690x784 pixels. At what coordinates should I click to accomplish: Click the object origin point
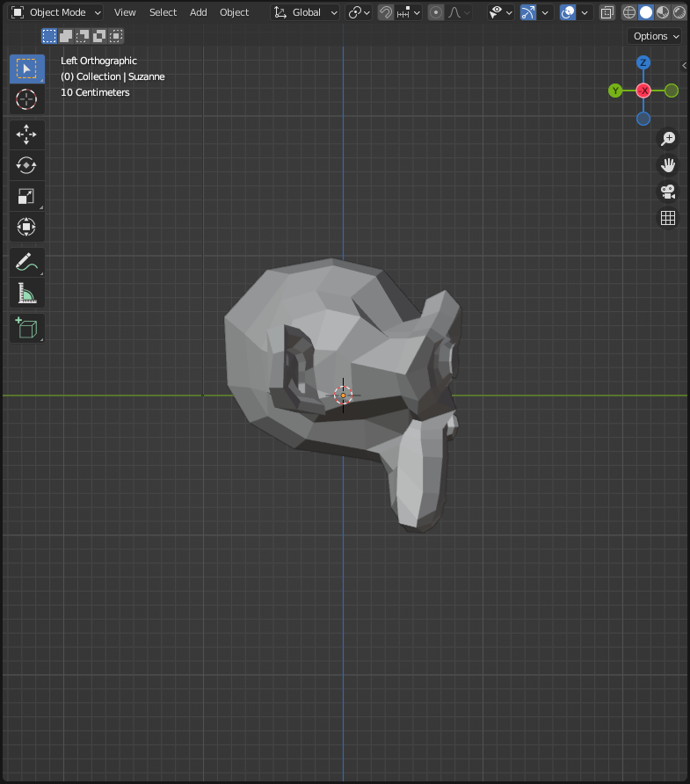pos(343,396)
